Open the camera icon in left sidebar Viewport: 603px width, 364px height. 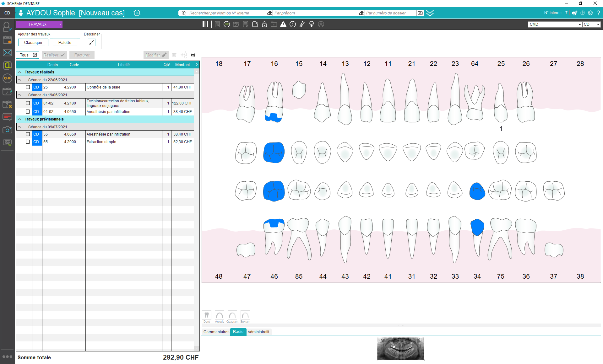(7, 130)
